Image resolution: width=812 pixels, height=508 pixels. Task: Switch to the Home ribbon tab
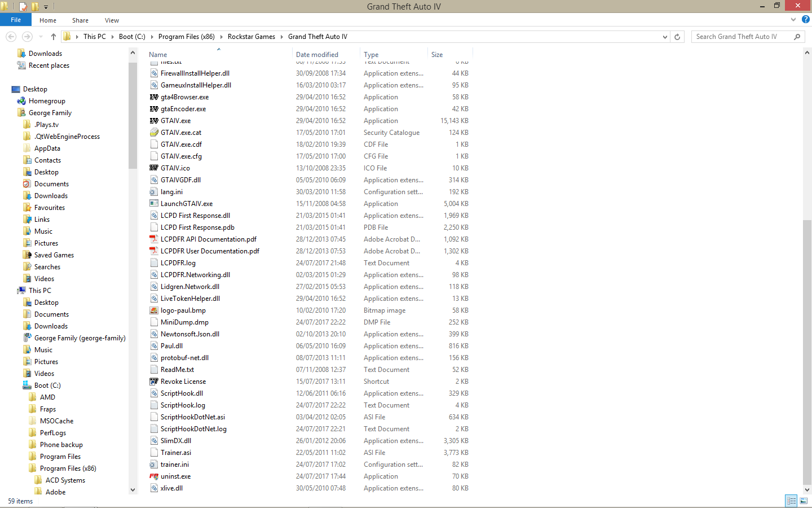[48, 20]
